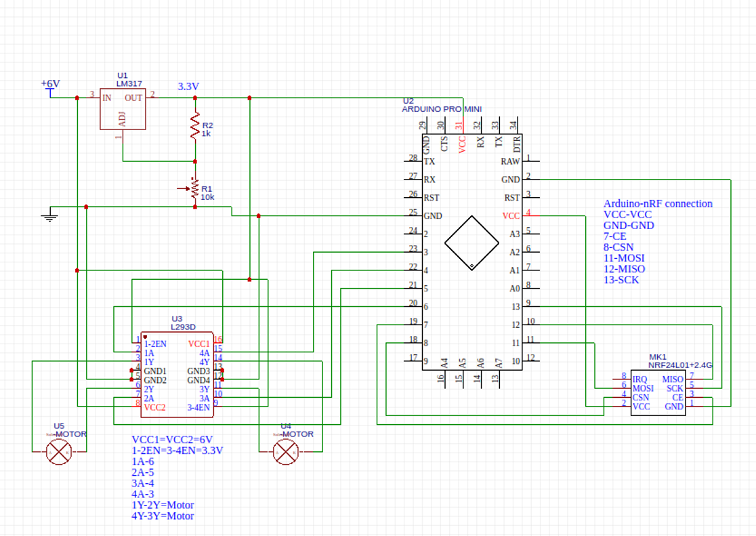The image size is (756, 536).
Task: Click the U5 motor symbol
Action: [x=58, y=451]
